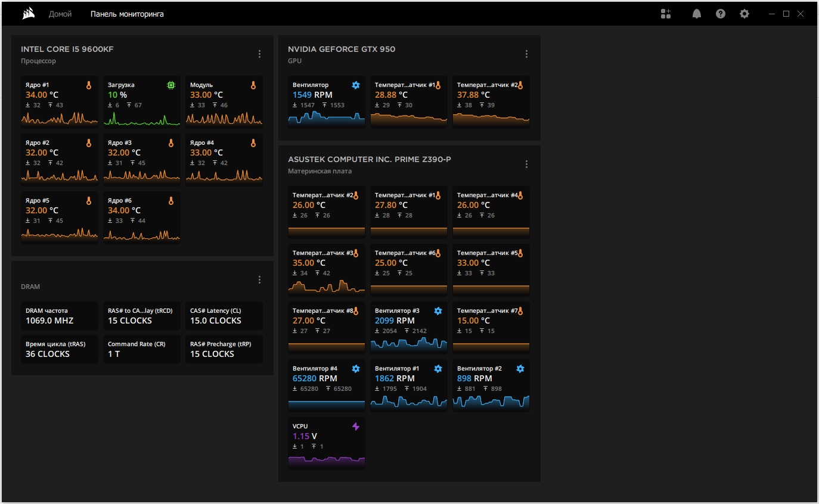Open the notifications bell
819x504 pixels.
(x=697, y=14)
